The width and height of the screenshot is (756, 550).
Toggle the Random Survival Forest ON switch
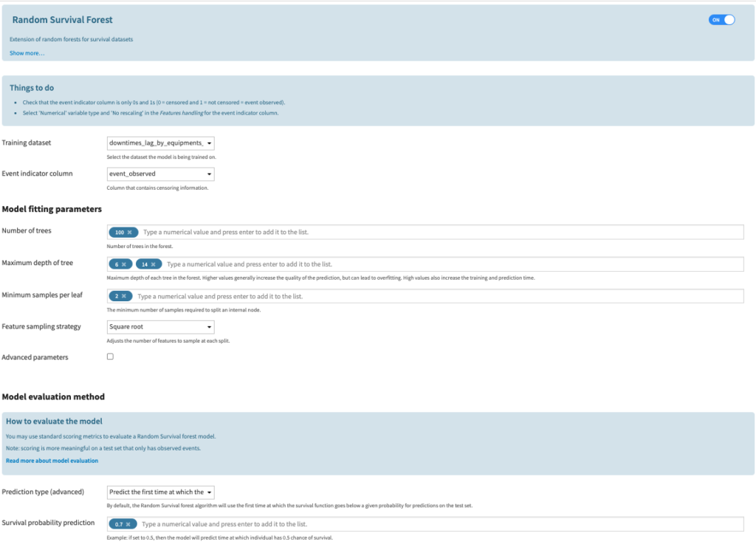[x=721, y=20]
